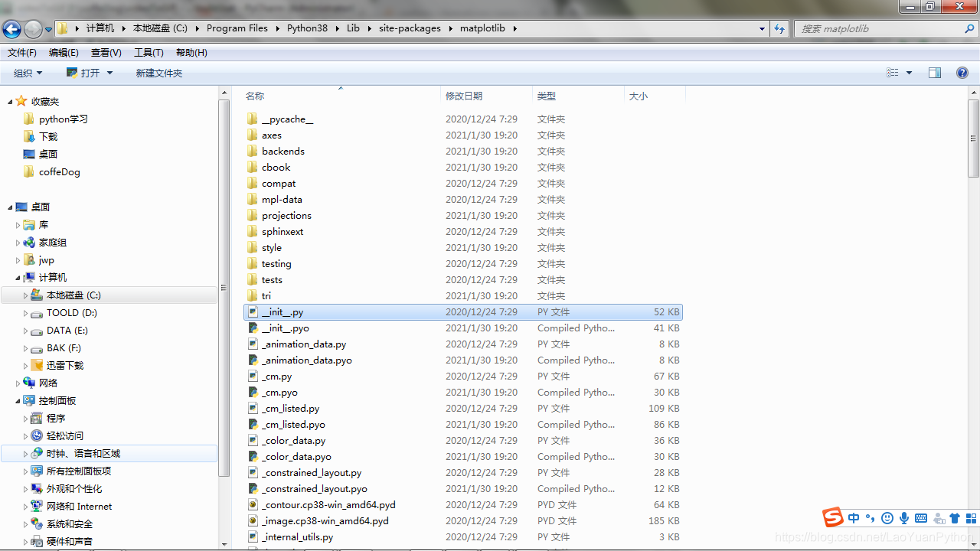Open the 文件(F) menu
The image size is (980, 551).
pyautogui.click(x=22, y=53)
